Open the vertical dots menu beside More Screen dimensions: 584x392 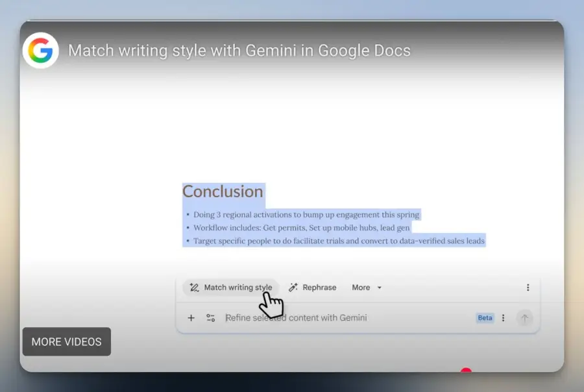[528, 288]
